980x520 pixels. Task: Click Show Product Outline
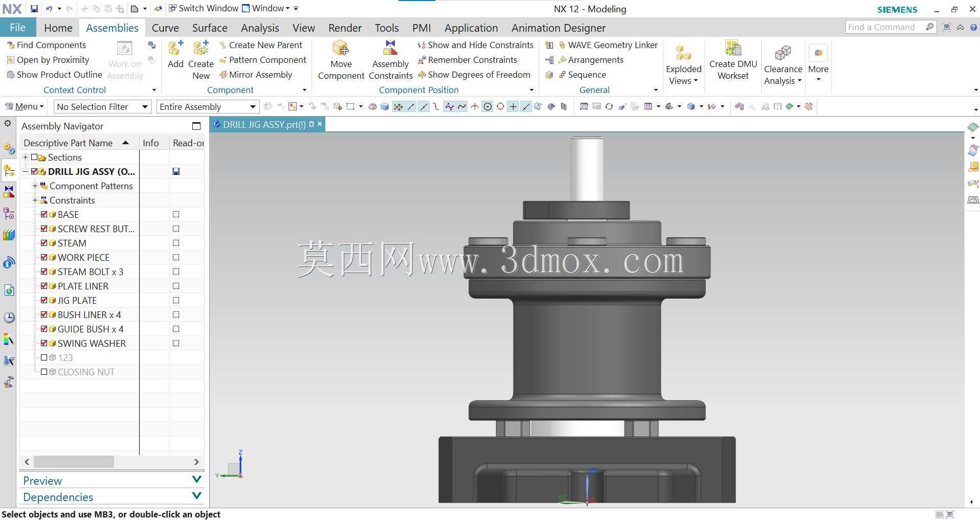click(x=54, y=75)
